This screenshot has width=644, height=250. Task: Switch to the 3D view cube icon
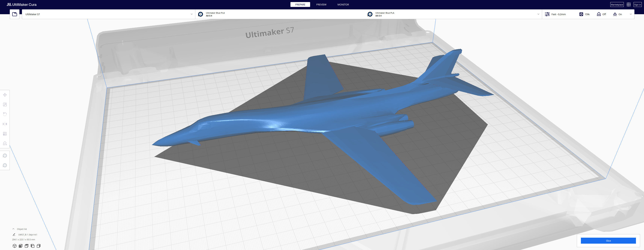coord(14,246)
